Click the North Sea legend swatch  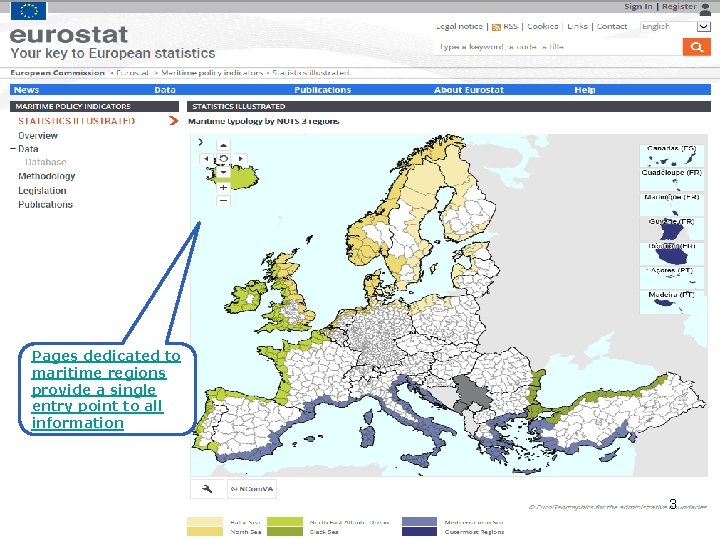tap(205, 531)
